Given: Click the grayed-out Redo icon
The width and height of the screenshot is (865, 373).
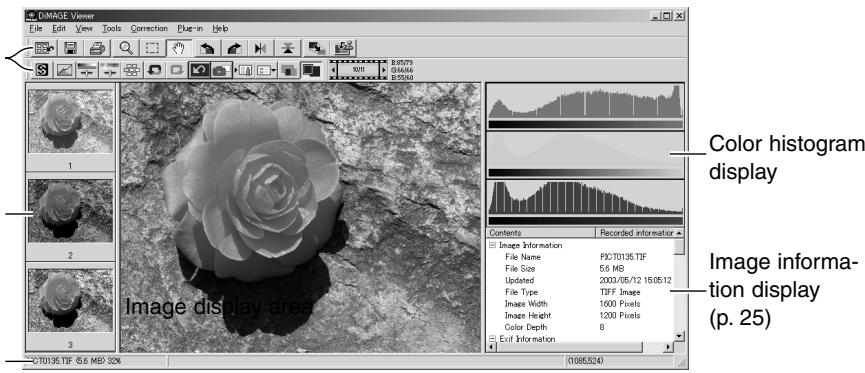Looking at the screenshot, I should tap(176, 70).
